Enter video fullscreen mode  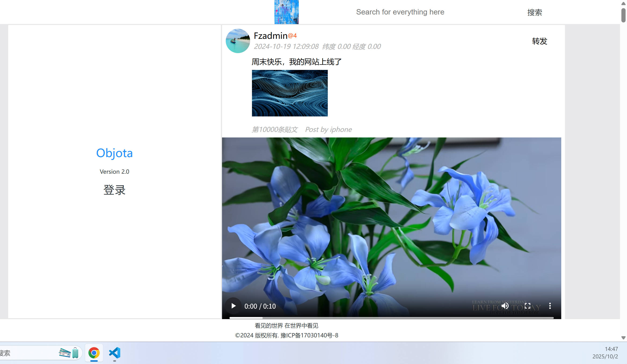(528, 306)
